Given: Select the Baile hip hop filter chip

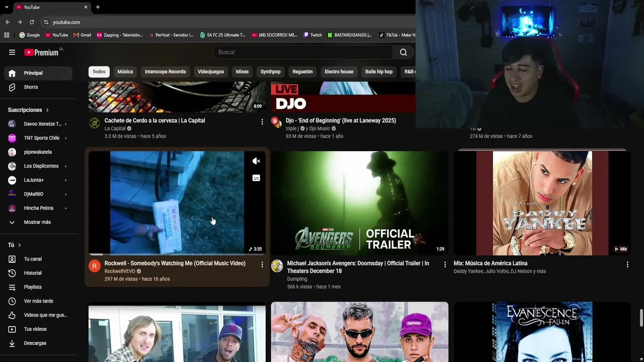Looking at the screenshot, I should [379, 71].
